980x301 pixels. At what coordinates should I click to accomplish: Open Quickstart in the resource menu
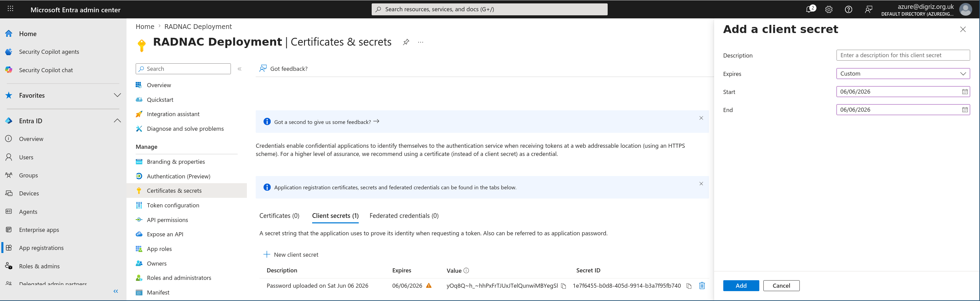tap(160, 99)
